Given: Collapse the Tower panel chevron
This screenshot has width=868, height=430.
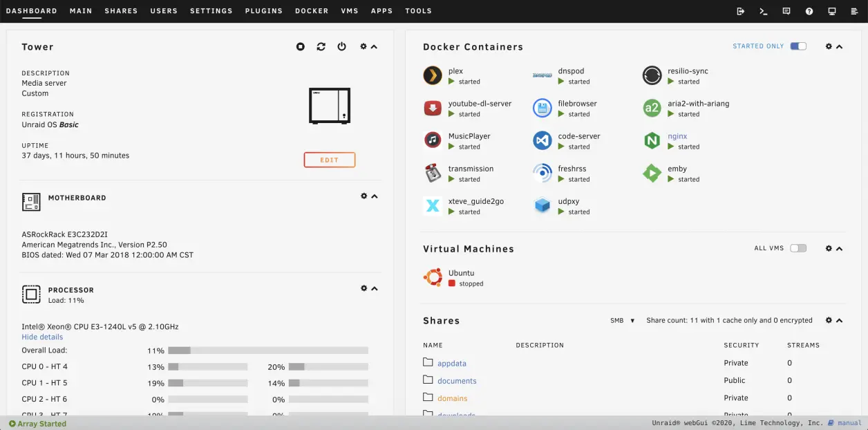Looking at the screenshot, I should click(x=374, y=46).
